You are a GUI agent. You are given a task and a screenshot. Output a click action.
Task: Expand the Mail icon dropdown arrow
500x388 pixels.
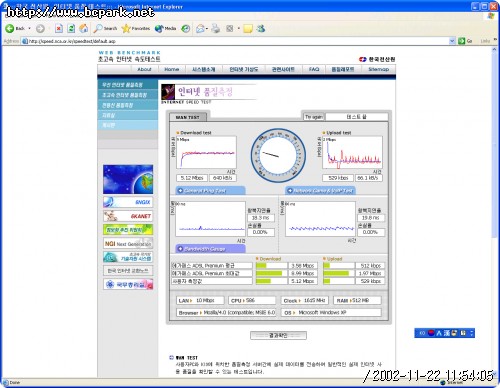click(207, 29)
